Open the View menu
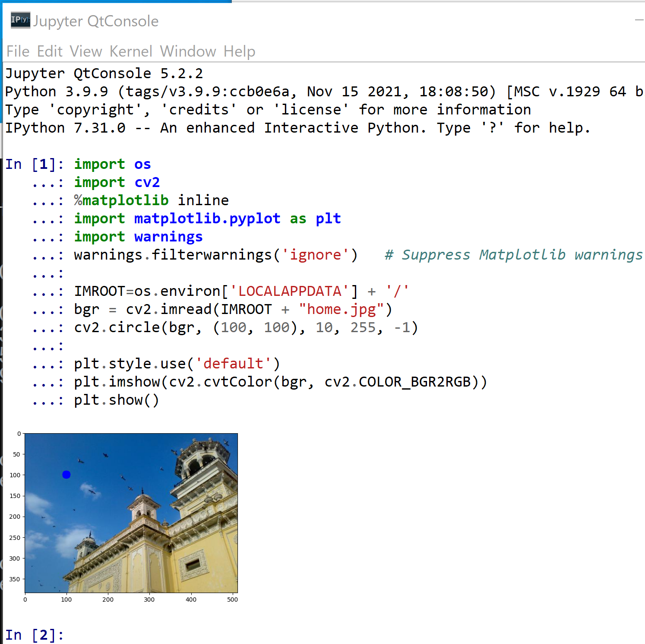645x644 pixels. 85,51
